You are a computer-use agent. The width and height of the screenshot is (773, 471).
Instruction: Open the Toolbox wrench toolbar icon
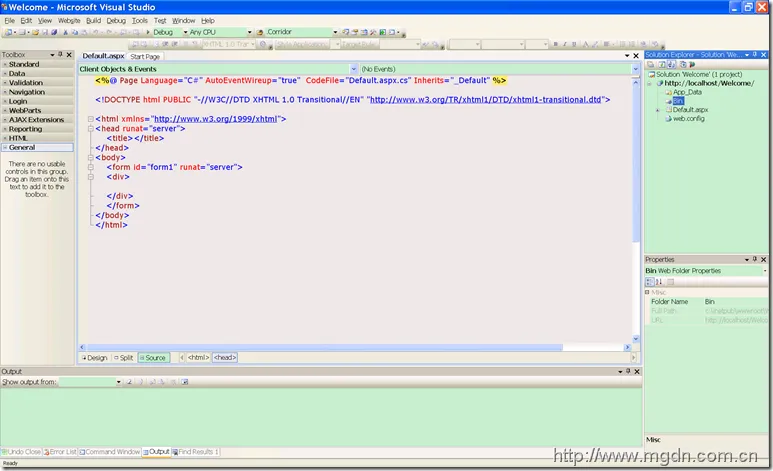(373, 32)
